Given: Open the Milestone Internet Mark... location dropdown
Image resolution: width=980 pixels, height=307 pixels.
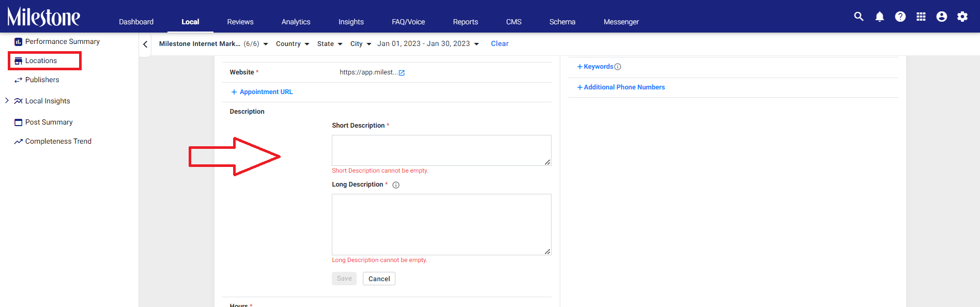Looking at the screenshot, I should pyautogui.click(x=213, y=44).
